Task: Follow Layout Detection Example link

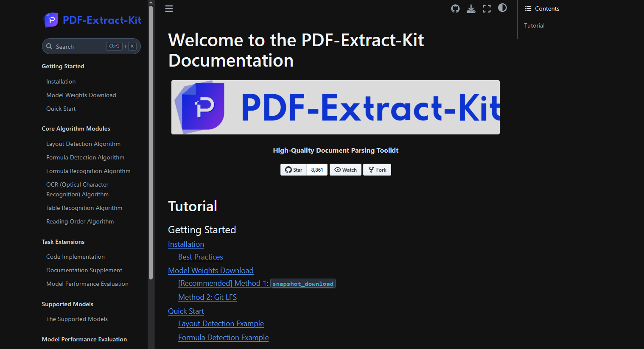Action: click(x=221, y=324)
